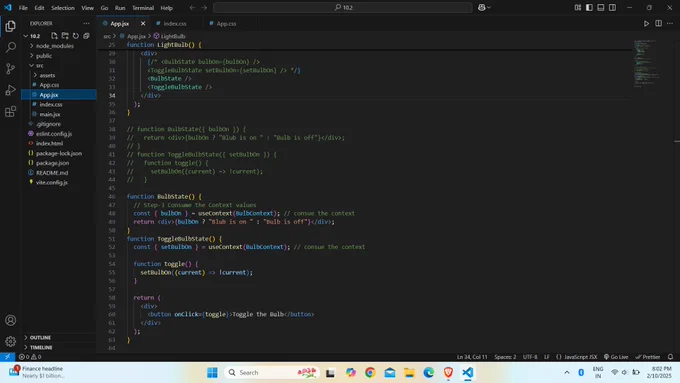The width and height of the screenshot is (680, 383).
Task: Collapse all folders in Explorer
Action: (x=86, y=36)
